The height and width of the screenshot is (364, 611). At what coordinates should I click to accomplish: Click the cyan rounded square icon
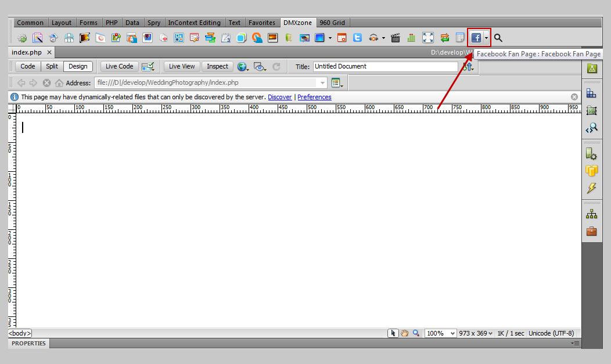(241, 38)
